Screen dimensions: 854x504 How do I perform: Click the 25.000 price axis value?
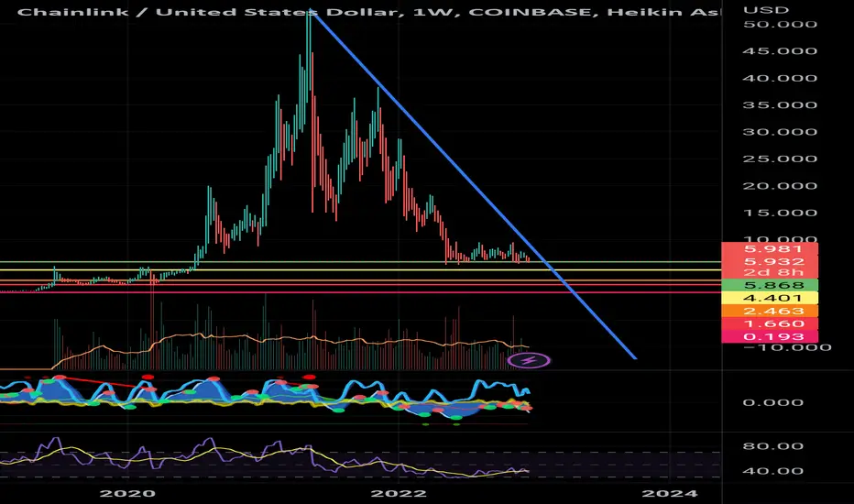point(780,159)
